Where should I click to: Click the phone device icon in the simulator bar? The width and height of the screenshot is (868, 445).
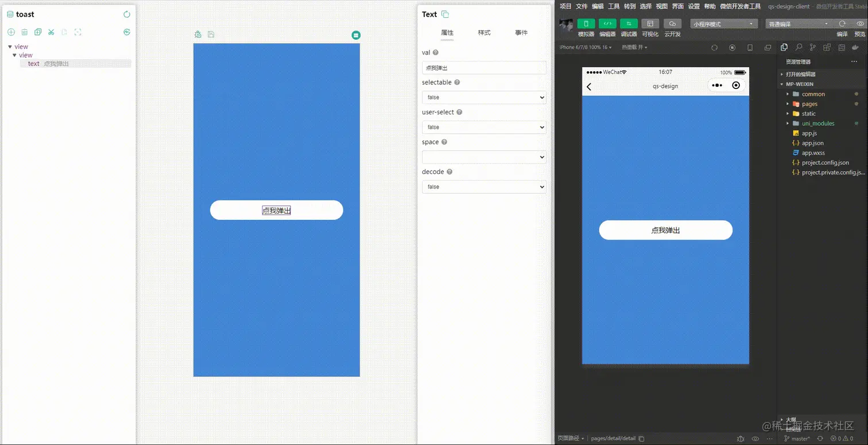750,48
